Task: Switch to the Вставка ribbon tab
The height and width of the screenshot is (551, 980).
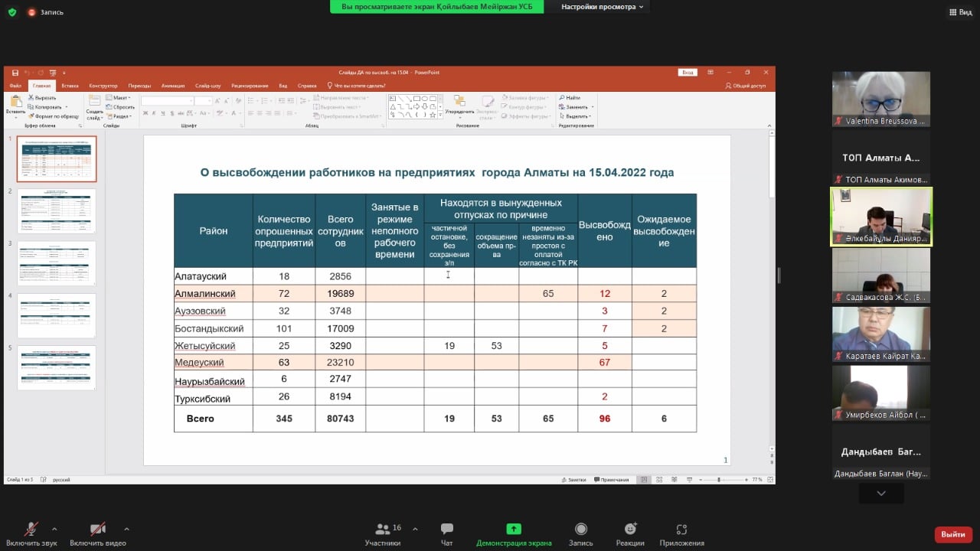Action: coord(70,86)
